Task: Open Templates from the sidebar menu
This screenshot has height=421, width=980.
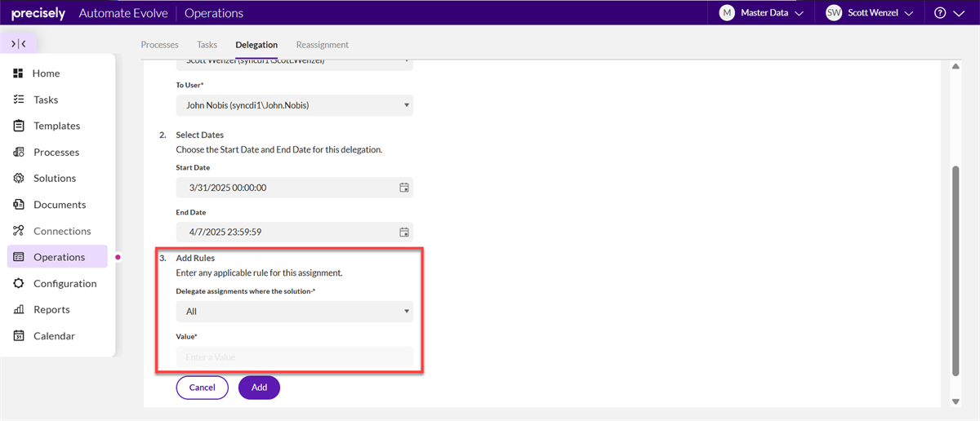Action: pos(57,126)
